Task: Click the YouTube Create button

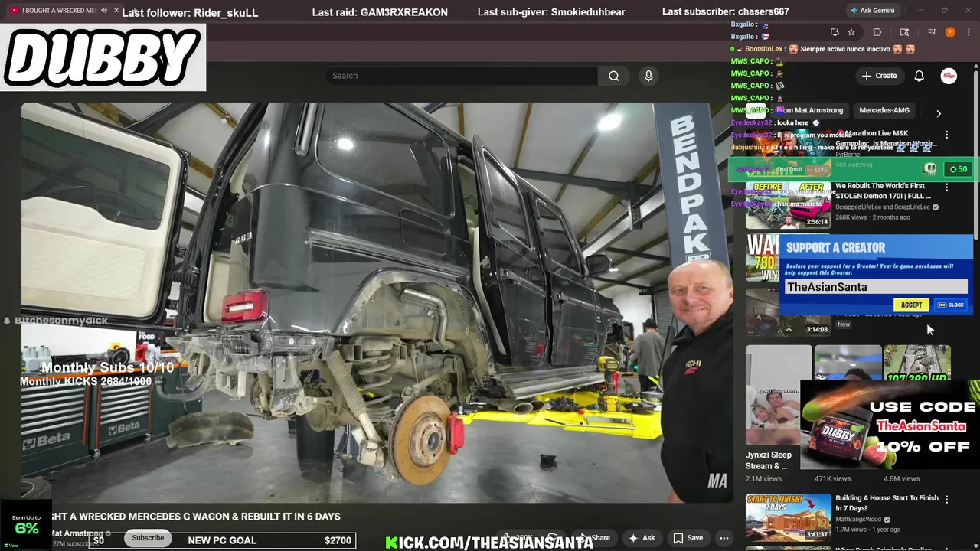Action: tap(879, 76)
